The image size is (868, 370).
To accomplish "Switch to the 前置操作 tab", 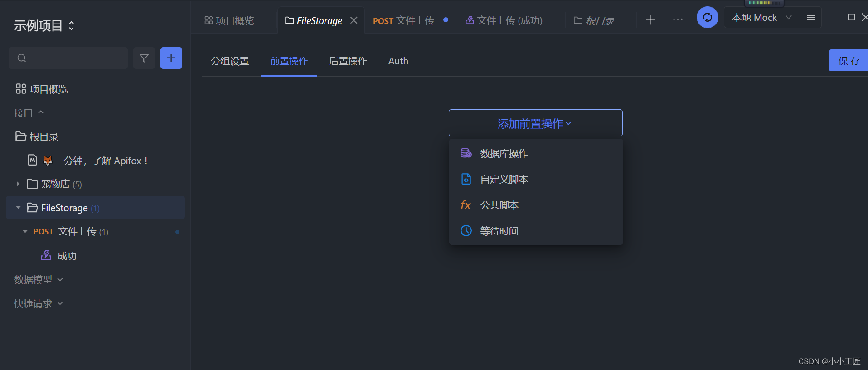I will tap(289, 61).
